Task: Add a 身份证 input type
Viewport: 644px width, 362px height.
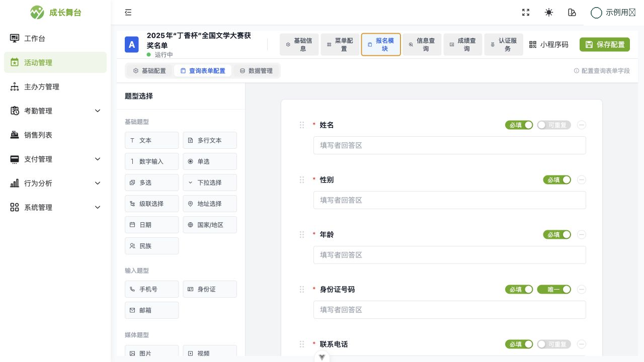Action: (210, 289)
